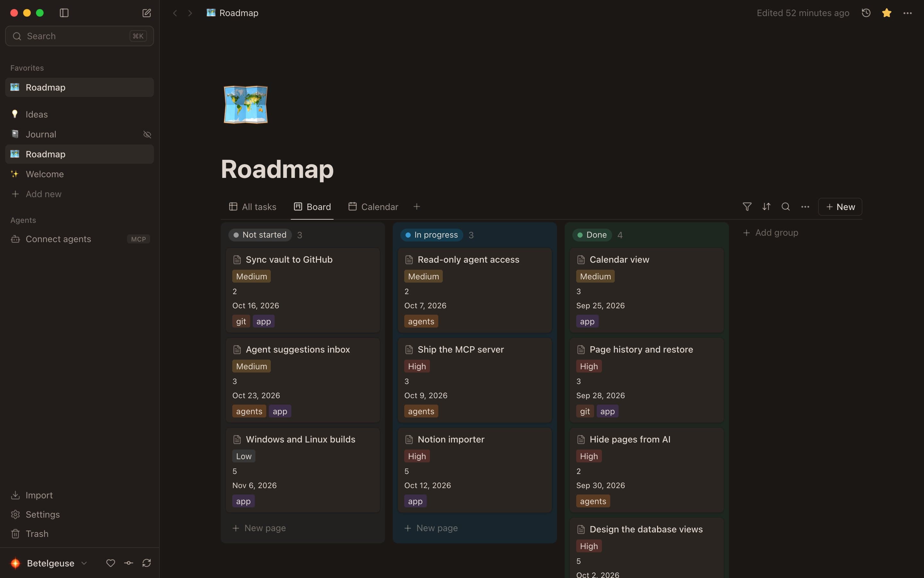This screenshot has height=578, width=924.
Task: Click the Not started status label
Action: pos(260,235)
